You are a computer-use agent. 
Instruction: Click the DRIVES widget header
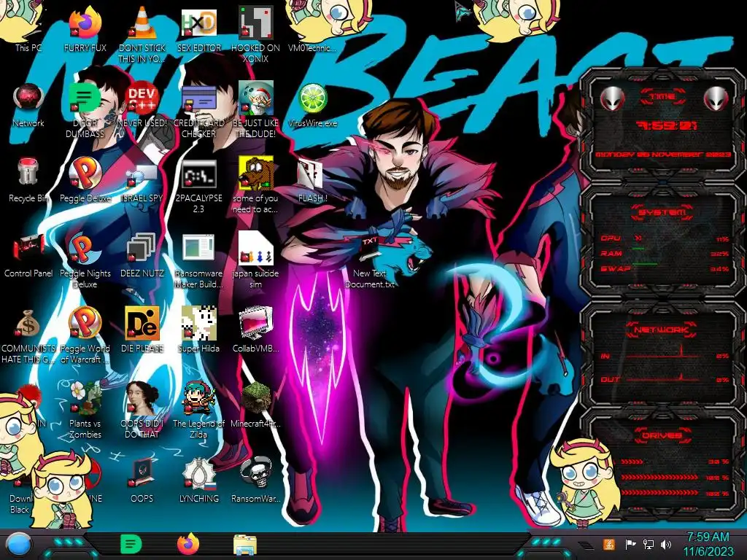(x=661, y=435)
